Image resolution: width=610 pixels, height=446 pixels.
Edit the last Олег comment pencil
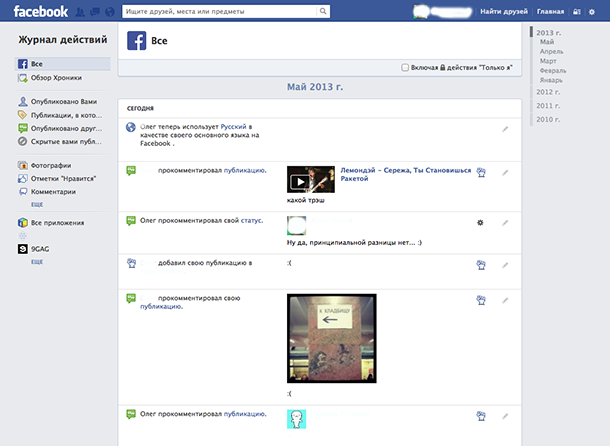click(505, 416)
